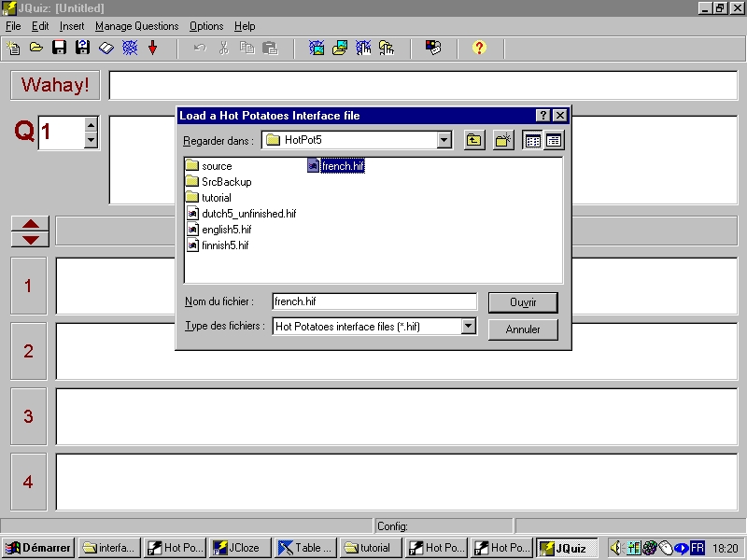Select the file french.hif in the list
This screenshot has width=747, height=560.
(x=336, y=166)
